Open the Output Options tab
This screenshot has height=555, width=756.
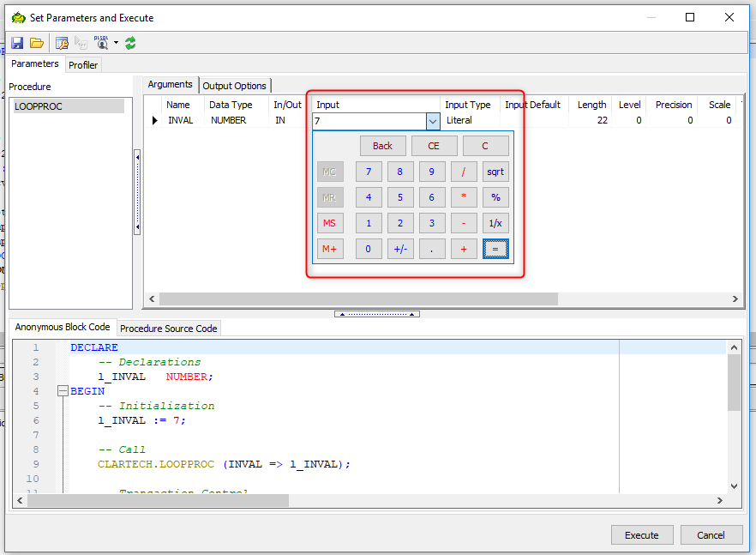[234, 86]
